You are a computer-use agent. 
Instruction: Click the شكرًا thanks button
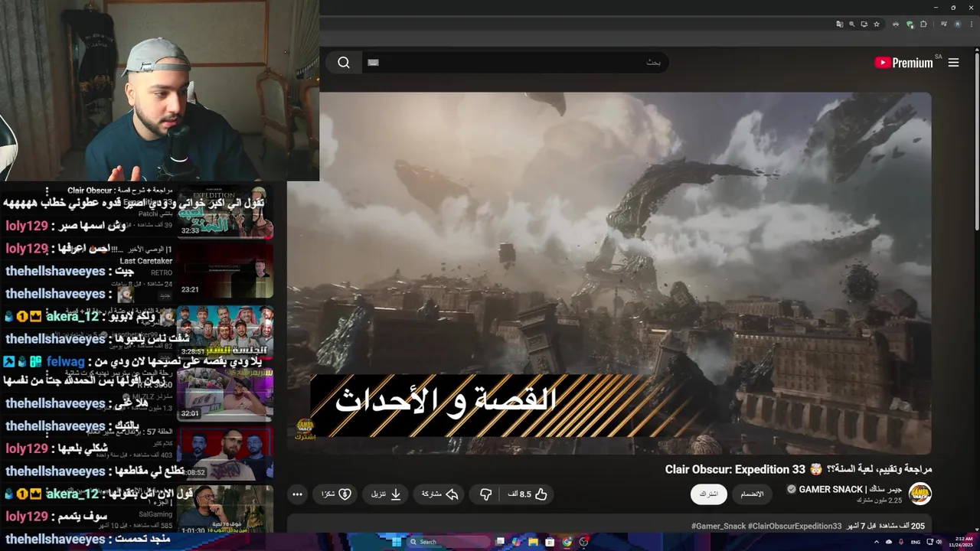pos(336,494)
